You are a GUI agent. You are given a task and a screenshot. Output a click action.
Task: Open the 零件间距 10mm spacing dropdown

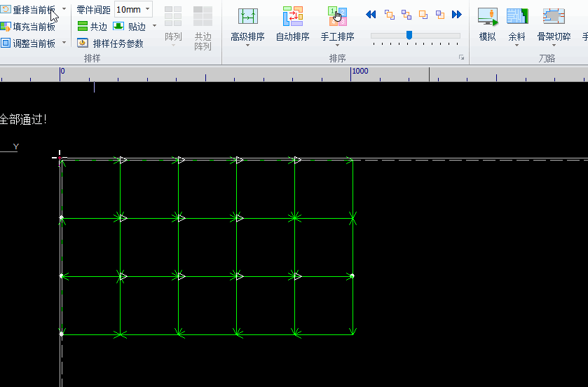click(147, 9)
